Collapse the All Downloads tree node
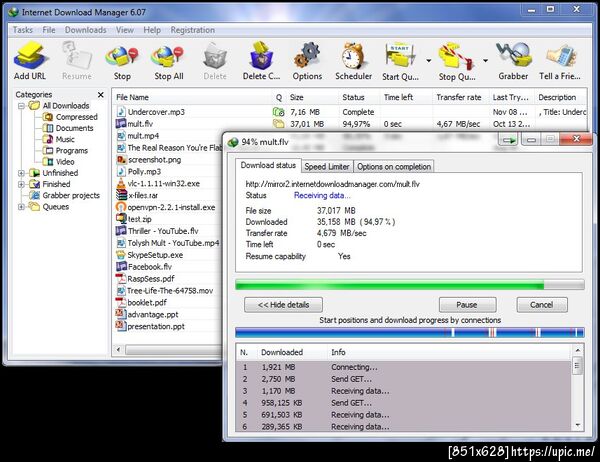600x462 pixels. coord(21,106)
